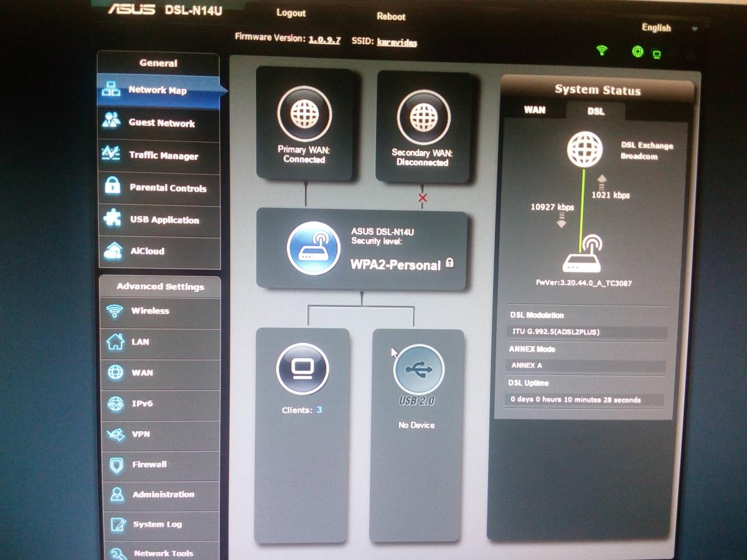Click the Firewall label in sidebar

149,464
